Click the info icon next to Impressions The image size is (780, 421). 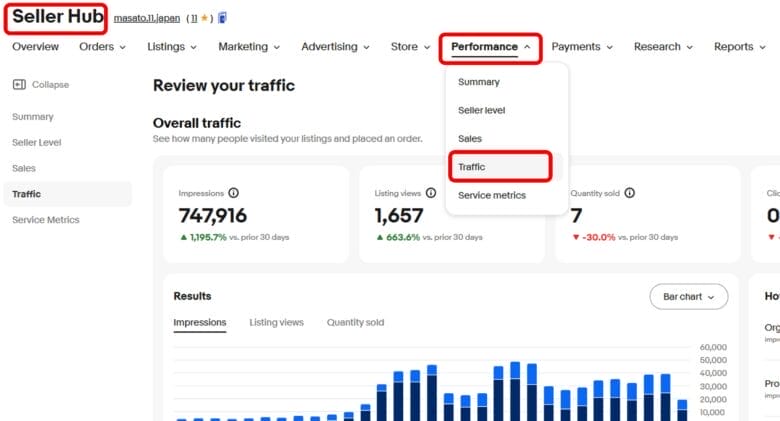(234, 193)
